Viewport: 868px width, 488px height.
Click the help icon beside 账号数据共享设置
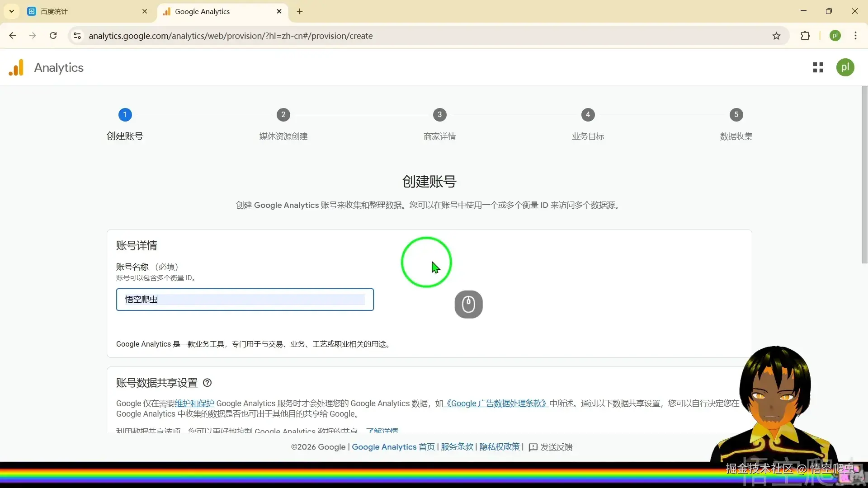click(x=207, y=383)
